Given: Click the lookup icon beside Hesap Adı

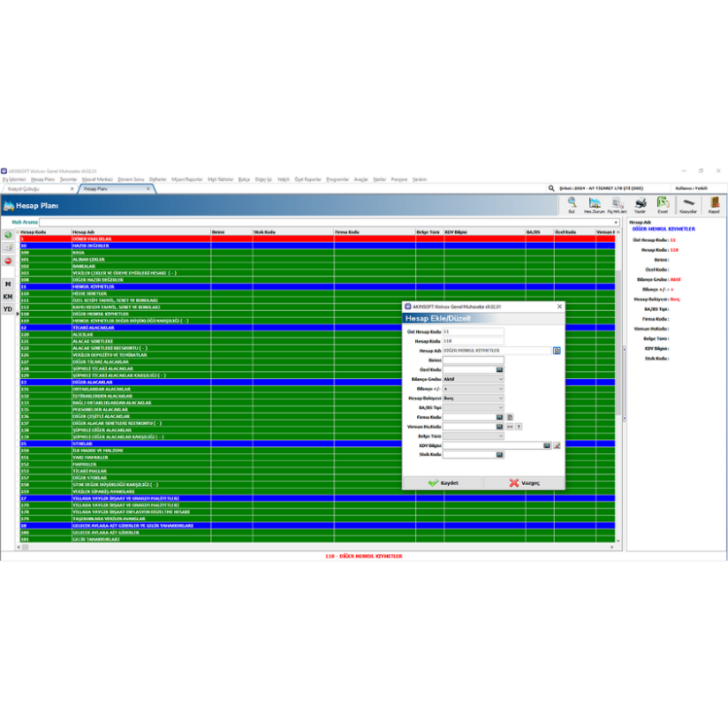Looking at the screenshot, I should [557, 350].
